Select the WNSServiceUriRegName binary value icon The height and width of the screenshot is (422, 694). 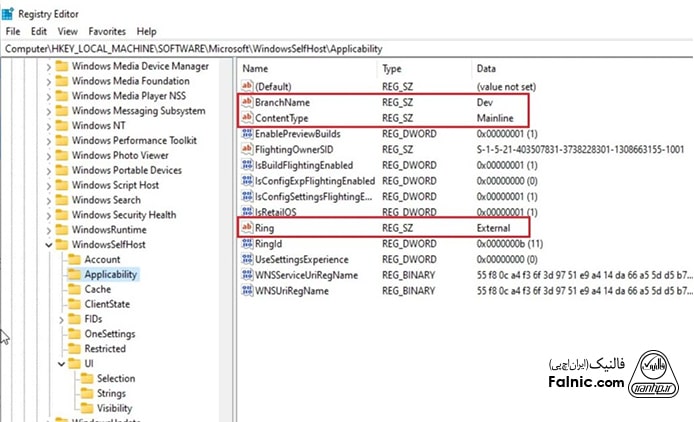pos(248,275)
